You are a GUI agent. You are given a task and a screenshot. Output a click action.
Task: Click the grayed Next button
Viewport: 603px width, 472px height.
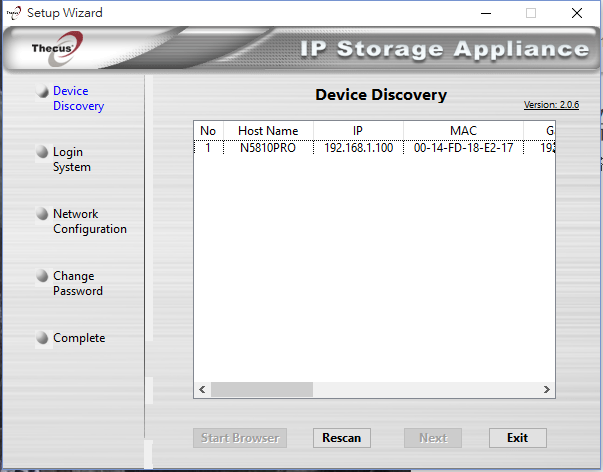pyautogui.click(x=433, y=438)
